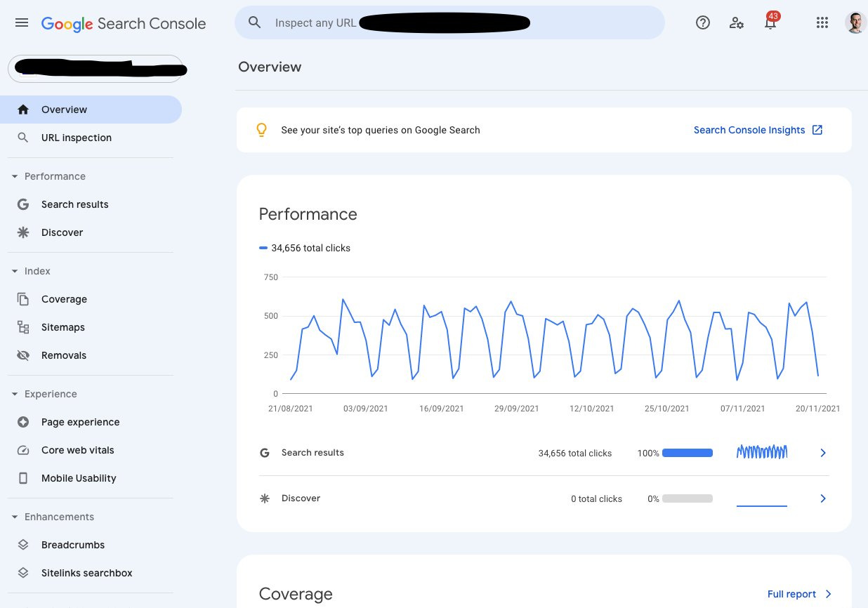Click the search magnifier icon in URL bar

point(255,22)
